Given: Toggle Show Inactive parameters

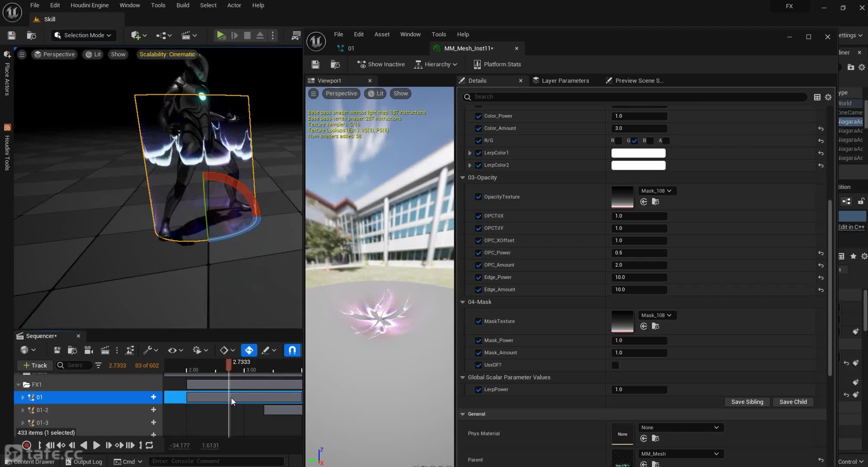Looking at the screenshot, I should pyautogui.click(x=381, y=64).
